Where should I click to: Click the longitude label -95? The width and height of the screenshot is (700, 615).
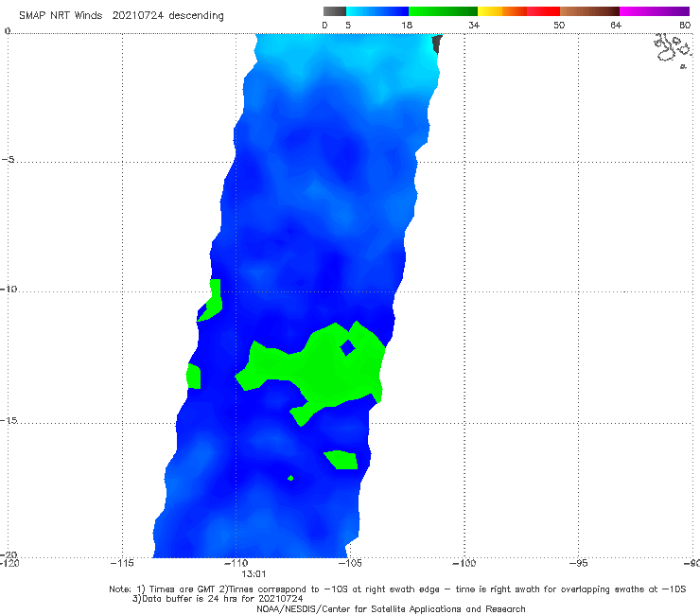pos(578,563)
